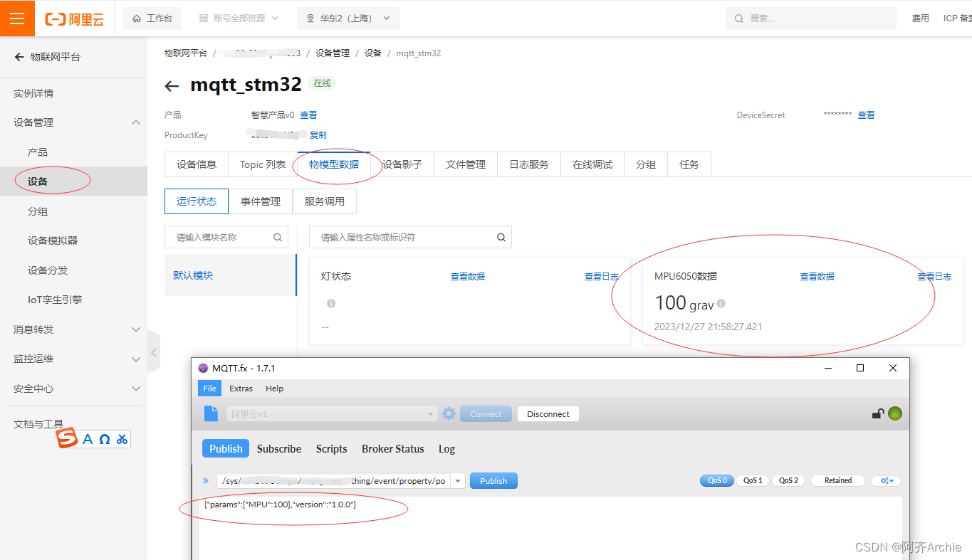Click the Sogou omega symbol icon
972x560 pixels.
[105, 439]
